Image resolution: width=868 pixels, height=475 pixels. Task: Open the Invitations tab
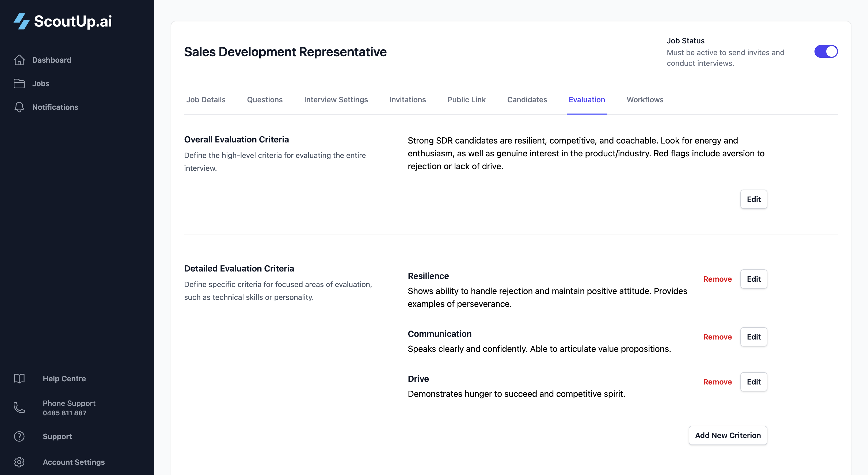click(x=408, y=100)
